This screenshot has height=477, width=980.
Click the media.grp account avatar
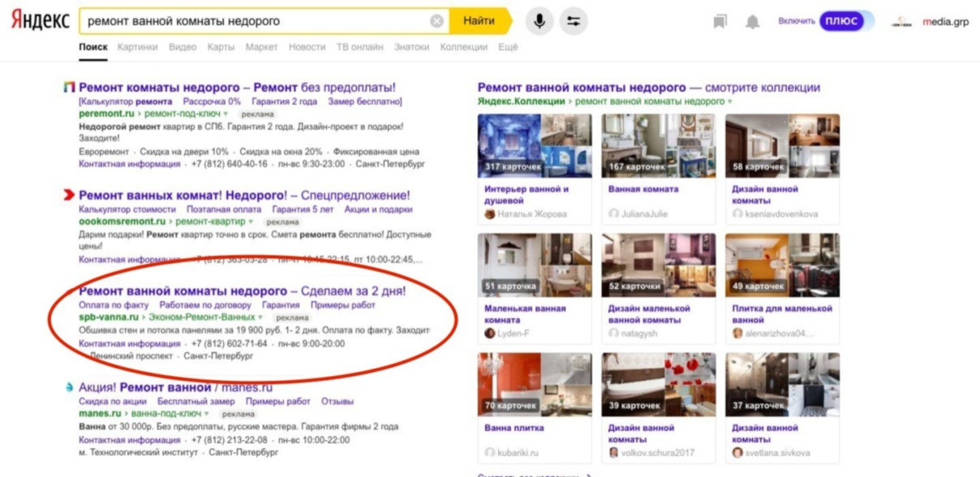coord(901,22)
